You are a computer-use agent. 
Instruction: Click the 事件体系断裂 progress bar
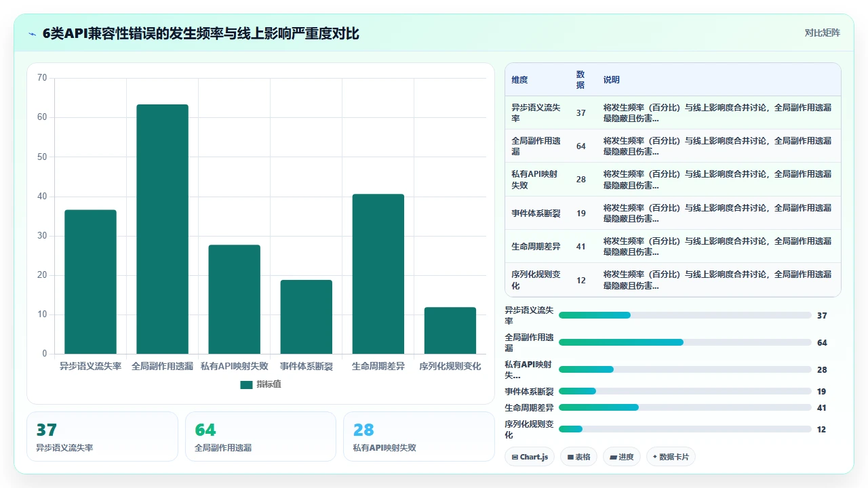(685, 391)
